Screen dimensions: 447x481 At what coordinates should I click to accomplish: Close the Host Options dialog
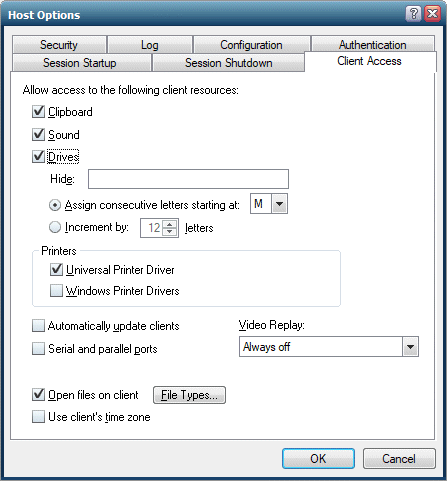coord(432,14)
